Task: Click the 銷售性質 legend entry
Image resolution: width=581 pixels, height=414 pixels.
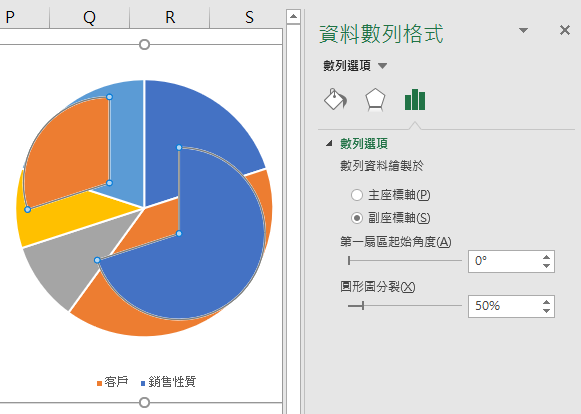Action: (x=169, y=382)
